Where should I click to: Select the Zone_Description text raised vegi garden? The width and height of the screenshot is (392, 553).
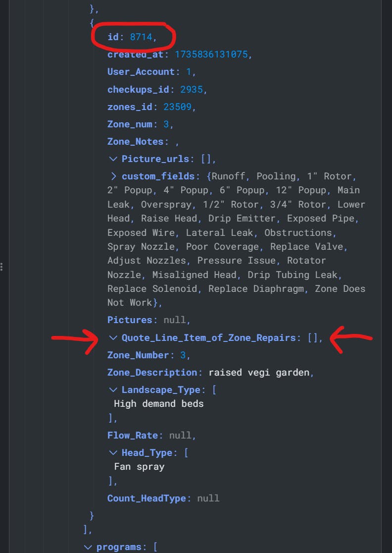[x=259, y=373]
